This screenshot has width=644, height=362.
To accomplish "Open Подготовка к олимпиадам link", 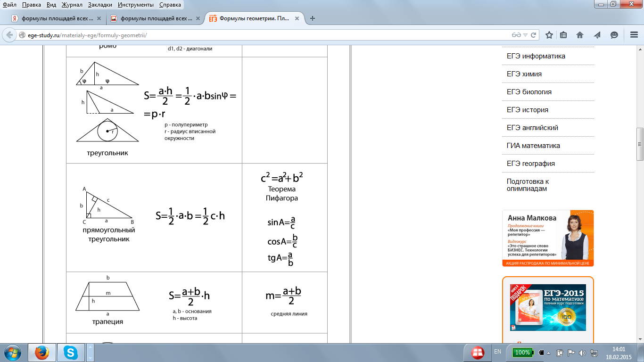I will click(528, 185).
